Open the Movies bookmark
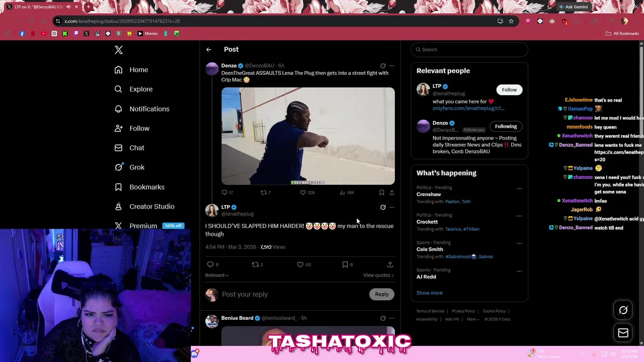The image size is (644, 362). click(x=147, y=34)
